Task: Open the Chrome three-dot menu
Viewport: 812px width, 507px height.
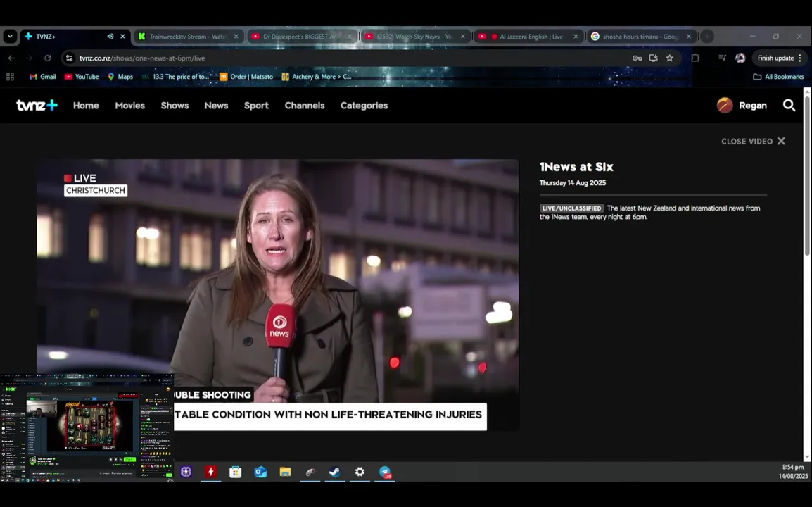Action: point(800,58)
